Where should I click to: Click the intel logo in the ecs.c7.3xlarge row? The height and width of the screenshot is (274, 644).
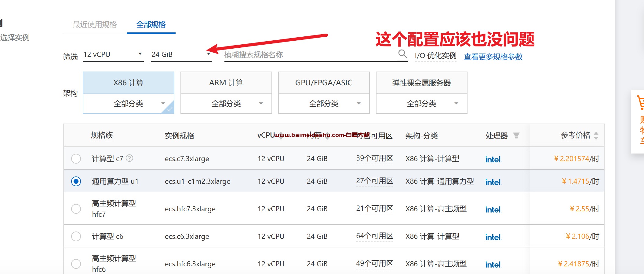point(493,159)
